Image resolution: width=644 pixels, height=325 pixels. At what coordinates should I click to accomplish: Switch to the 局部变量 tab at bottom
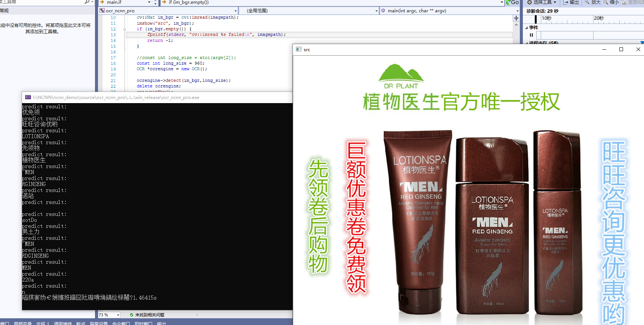pos(23,323)
